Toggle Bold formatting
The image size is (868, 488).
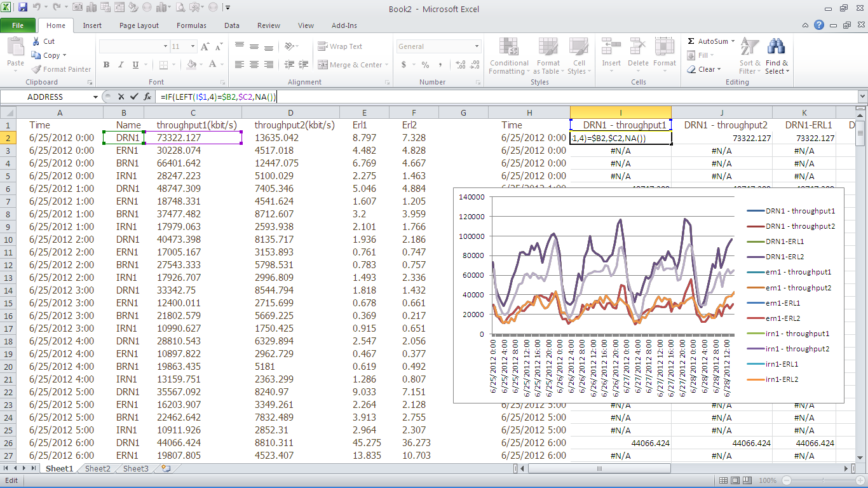(x=106, y=65)
